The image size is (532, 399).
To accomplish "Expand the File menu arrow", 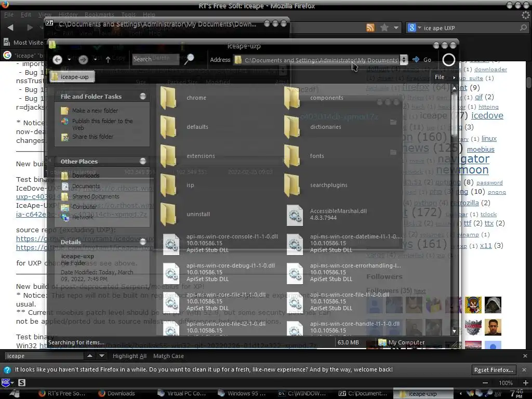I will [x=454, y=77].
